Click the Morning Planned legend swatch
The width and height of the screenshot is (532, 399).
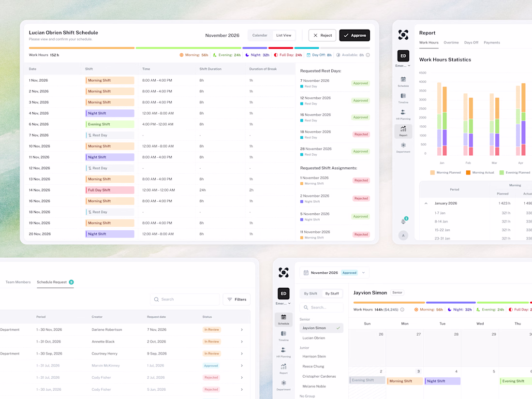click(x=432, y=172)
